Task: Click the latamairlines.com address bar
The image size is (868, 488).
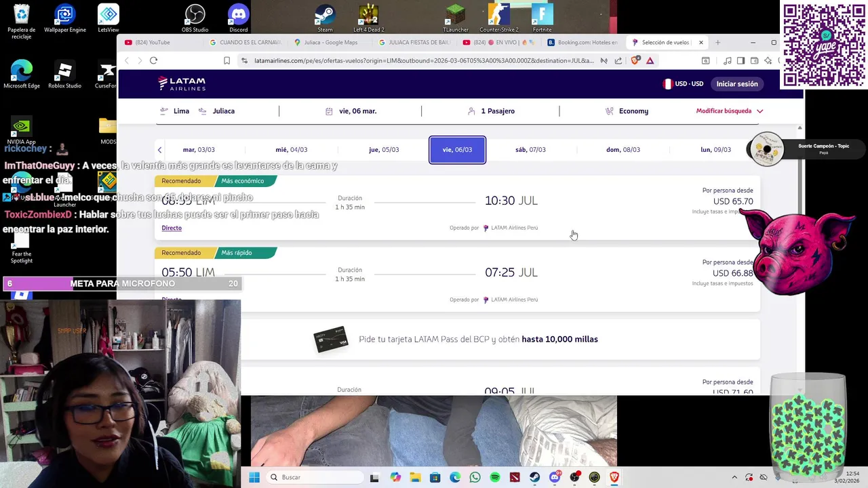Action: tap(424, 60)
